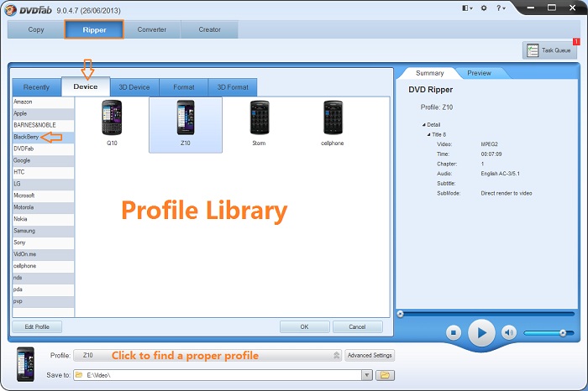Viewport: 588px width, 391px height.
Task: Switch to the Creator module
Action: tap(210, 29)
